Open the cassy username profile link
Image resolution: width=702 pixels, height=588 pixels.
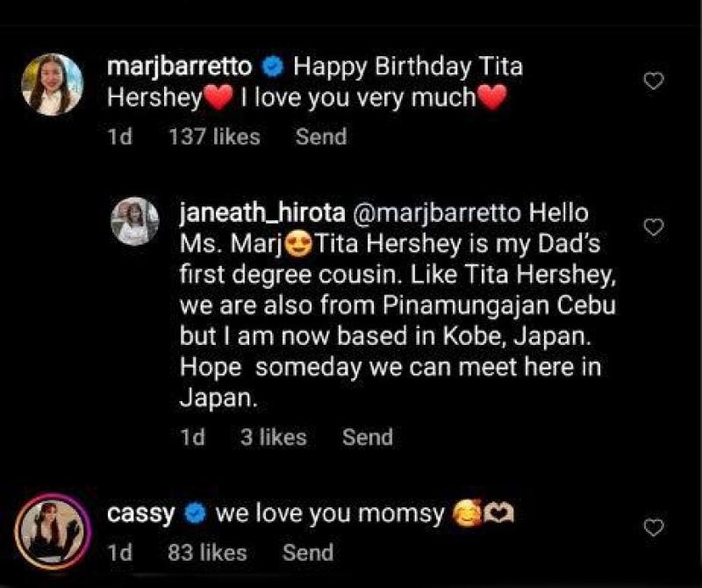click(x=140, y=514)
